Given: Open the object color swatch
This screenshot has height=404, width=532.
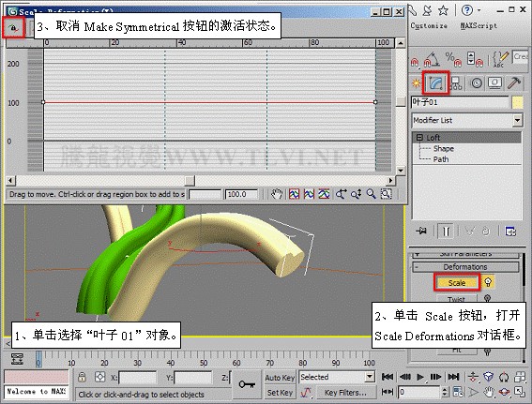Looking at the screenshot, I should coord(517,102).
